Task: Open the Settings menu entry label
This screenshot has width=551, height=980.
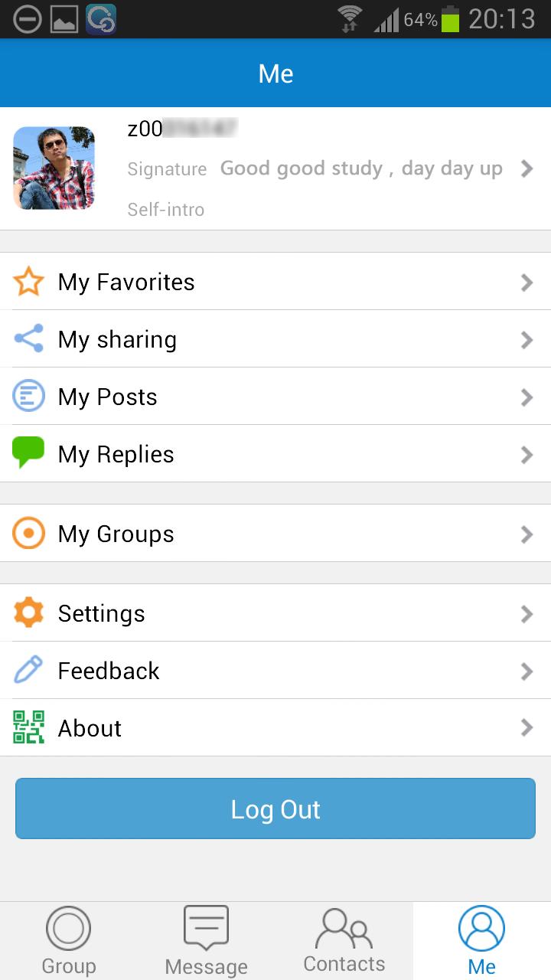Action: [102, 614]
